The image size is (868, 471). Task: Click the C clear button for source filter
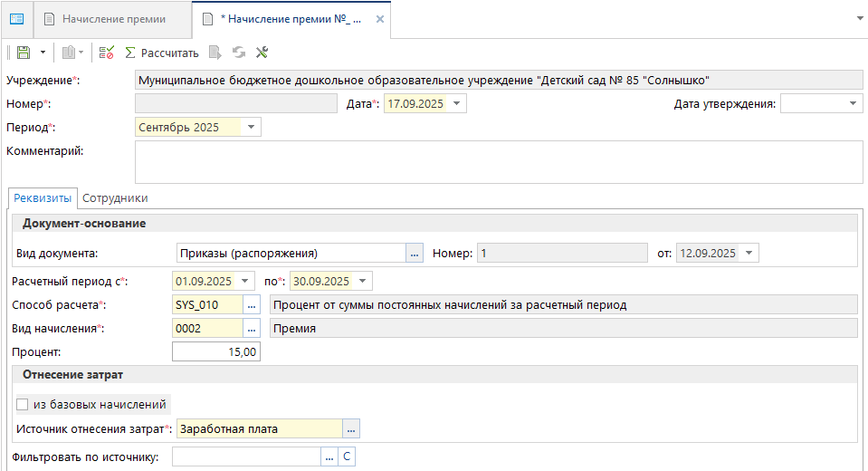(x=347, y=457)
